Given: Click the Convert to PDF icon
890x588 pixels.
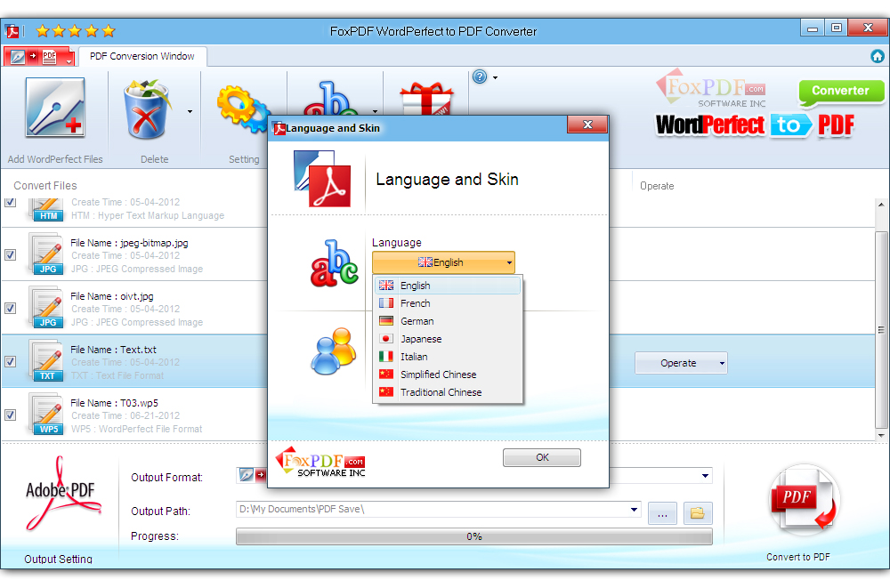Looking at the screenshot, I should [x=805, y=499].
